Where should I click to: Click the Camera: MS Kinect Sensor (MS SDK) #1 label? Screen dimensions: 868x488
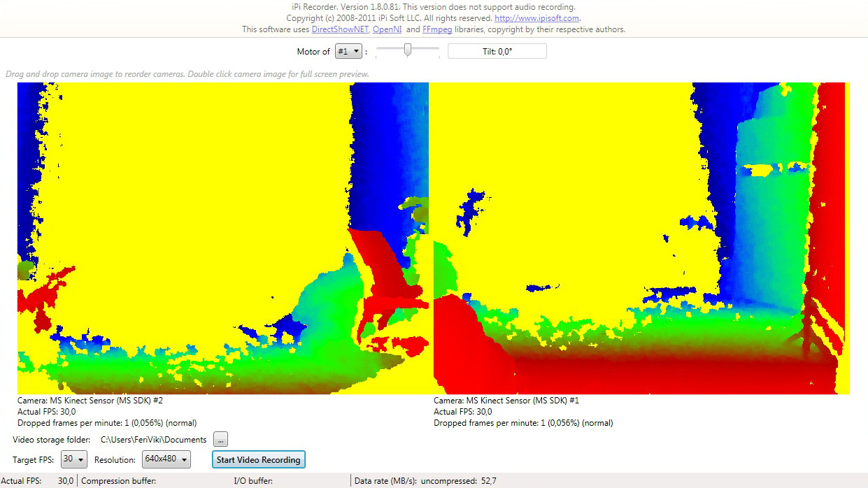tap(506, 401)
